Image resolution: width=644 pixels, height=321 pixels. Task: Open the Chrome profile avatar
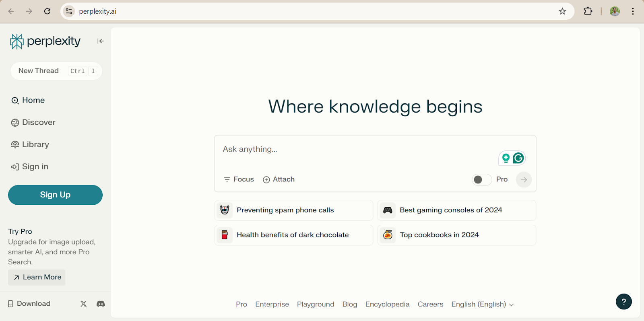click(x=615, y=11)
